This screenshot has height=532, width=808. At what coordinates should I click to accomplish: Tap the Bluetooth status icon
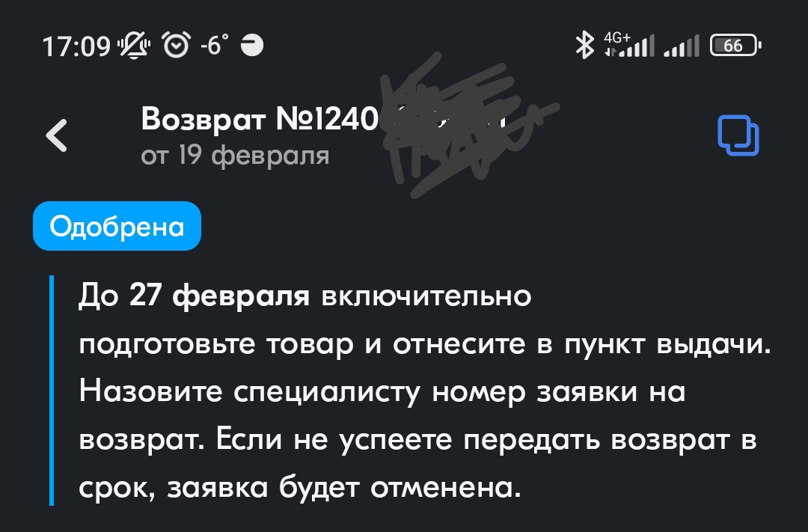click(x=585, y=45)
